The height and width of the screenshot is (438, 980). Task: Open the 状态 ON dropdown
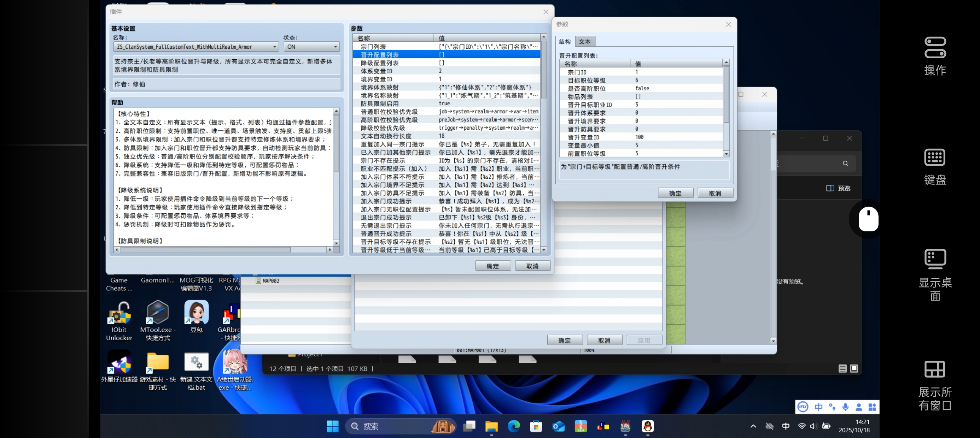click(311, 47)
